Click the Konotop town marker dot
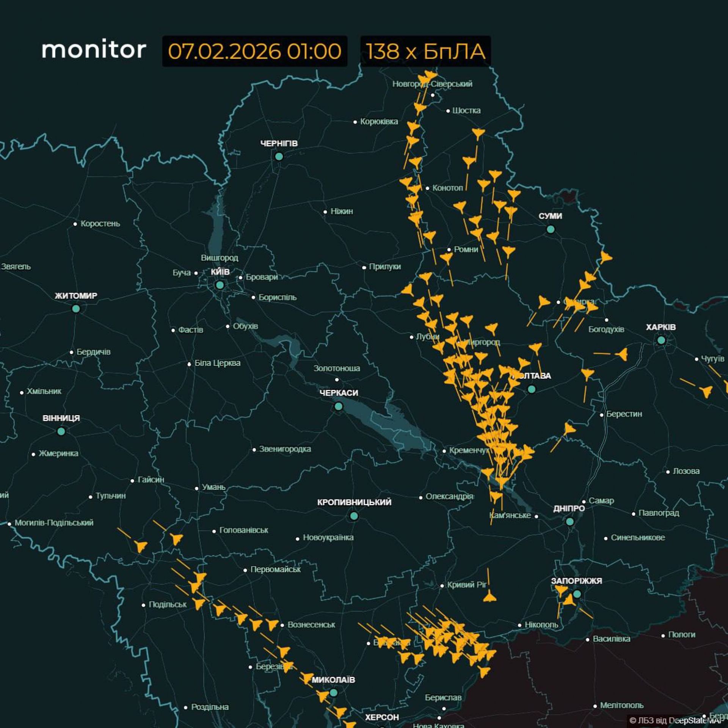 point(427,188)
